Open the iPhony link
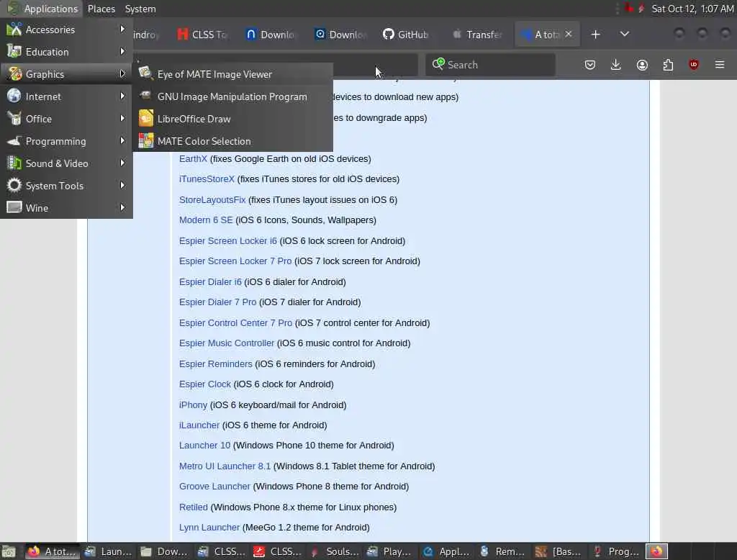 tap(193, 405)
